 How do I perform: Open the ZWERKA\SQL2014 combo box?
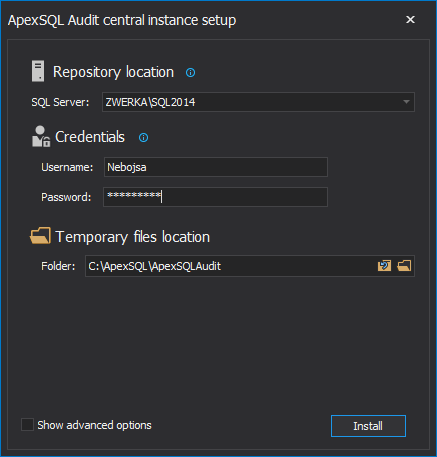click(x=258, y=102)
